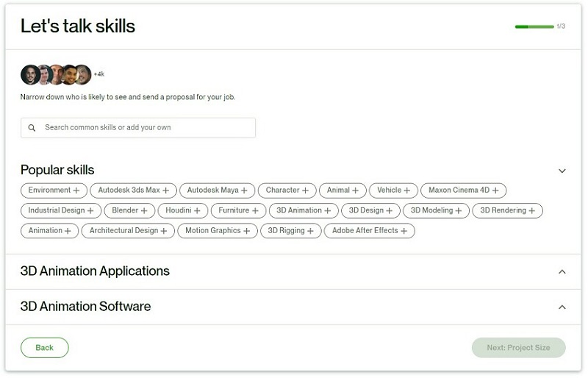Click plus icon on 3D Rendering chip
The image size is (588, 378).
tap(531, 211)
